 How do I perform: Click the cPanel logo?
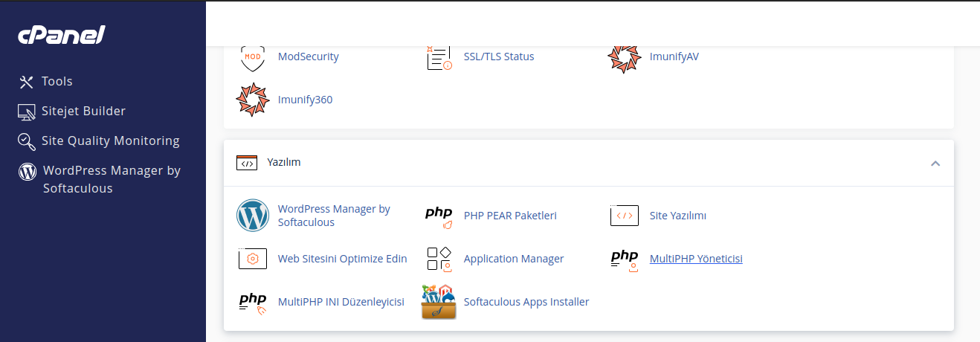coord(62,35)
